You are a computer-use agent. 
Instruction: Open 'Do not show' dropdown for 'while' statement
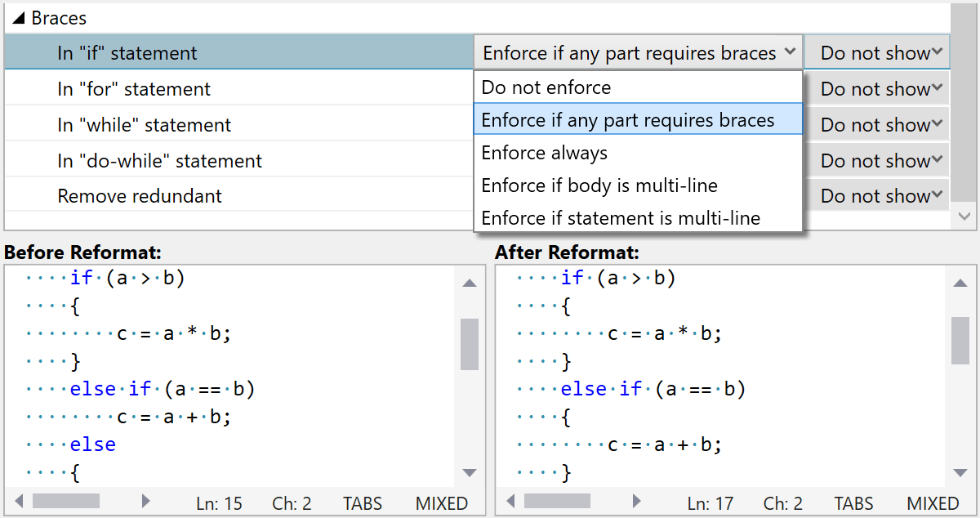tap(877, 125)
